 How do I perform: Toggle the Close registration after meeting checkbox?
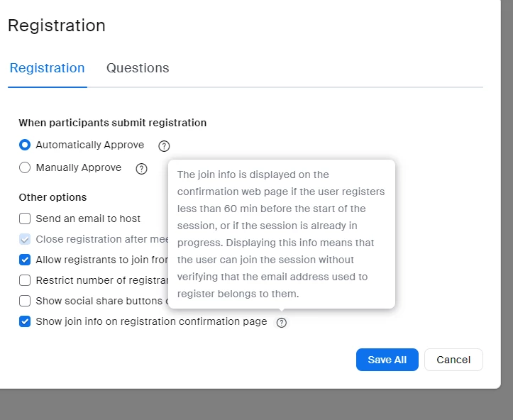[25, 239]
